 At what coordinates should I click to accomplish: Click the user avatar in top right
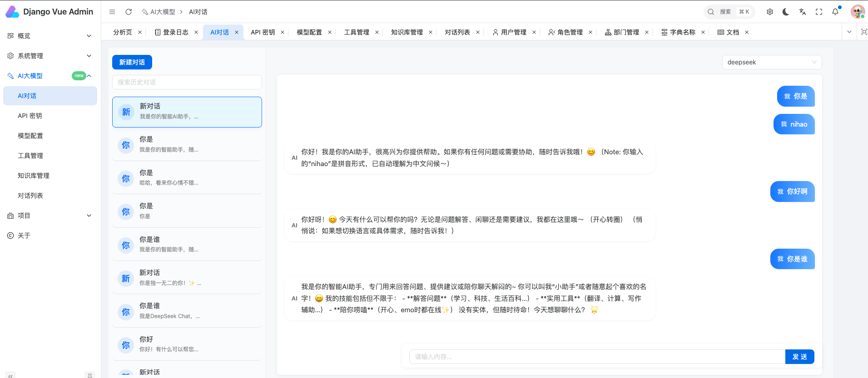(x=858, y=12)
